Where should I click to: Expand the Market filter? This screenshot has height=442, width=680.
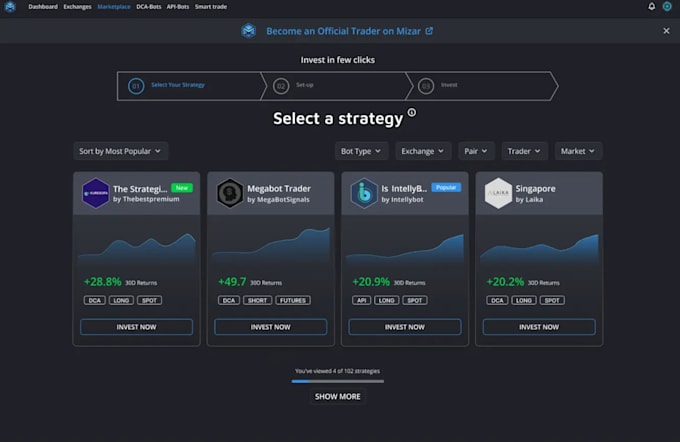click(578, 151)
